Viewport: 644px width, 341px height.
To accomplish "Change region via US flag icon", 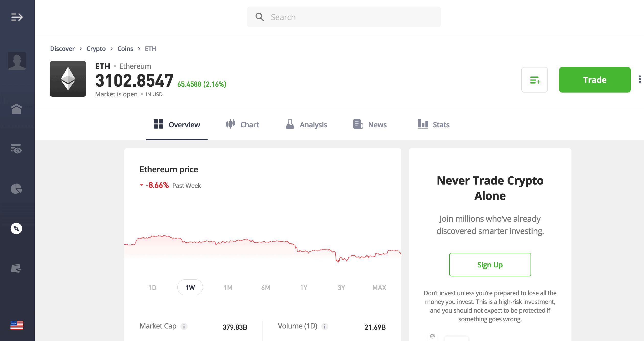I will click(x=17, y=325).
